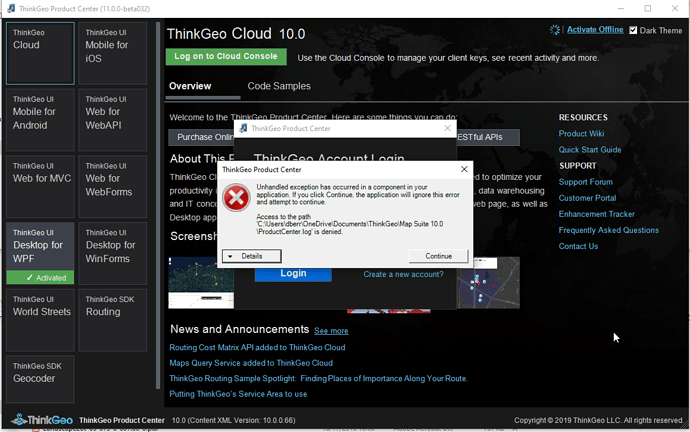The height and width of the screenshot is (432, 690).
Task: Click the activation spinner icon beside Activate Offline
Action: click(555, 30)
